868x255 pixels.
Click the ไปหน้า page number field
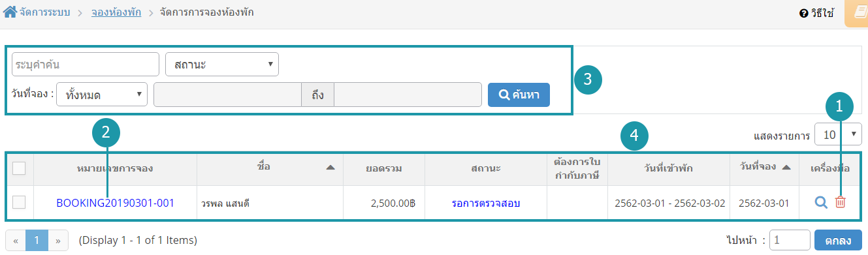790,240
